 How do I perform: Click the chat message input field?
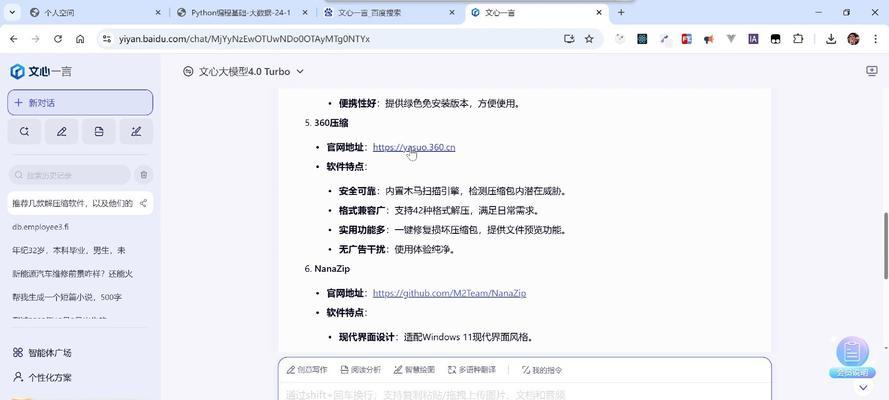[x=524, y=394]
